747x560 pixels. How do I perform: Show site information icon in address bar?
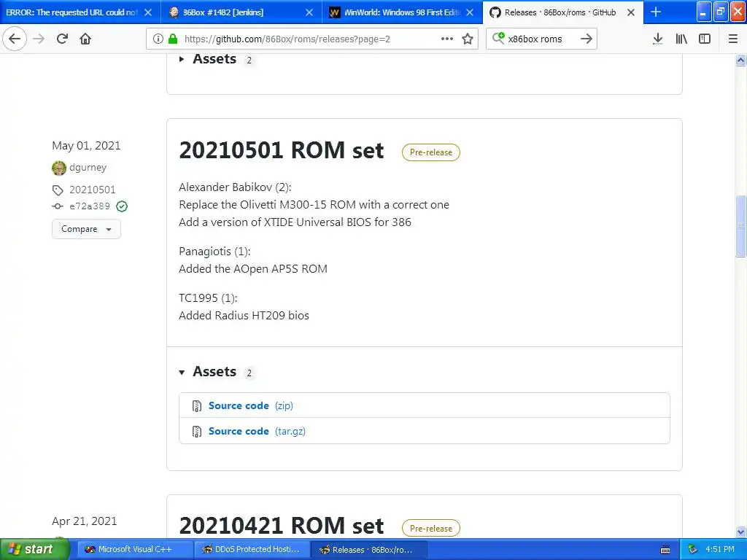point(158,39)
